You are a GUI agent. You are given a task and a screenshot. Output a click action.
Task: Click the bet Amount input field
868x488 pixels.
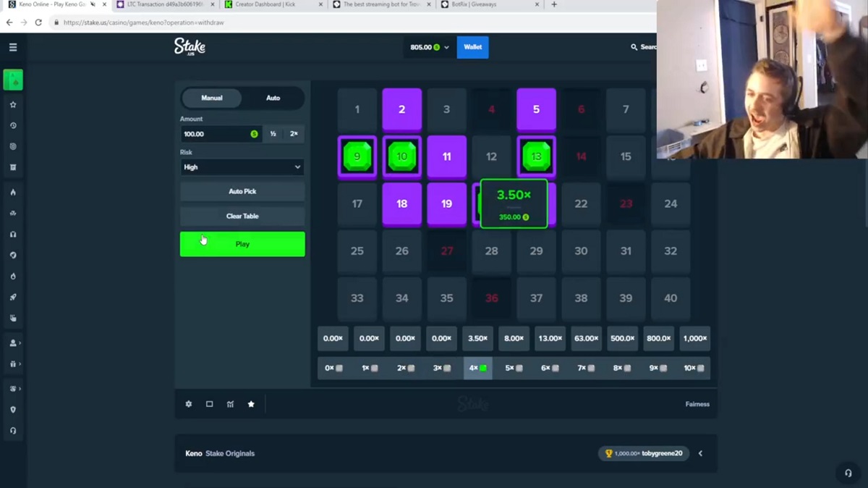(x=221, y=134)
